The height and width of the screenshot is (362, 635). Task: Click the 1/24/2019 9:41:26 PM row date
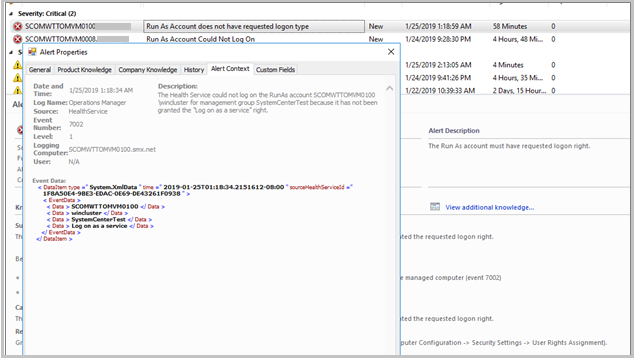click(438, 78)
